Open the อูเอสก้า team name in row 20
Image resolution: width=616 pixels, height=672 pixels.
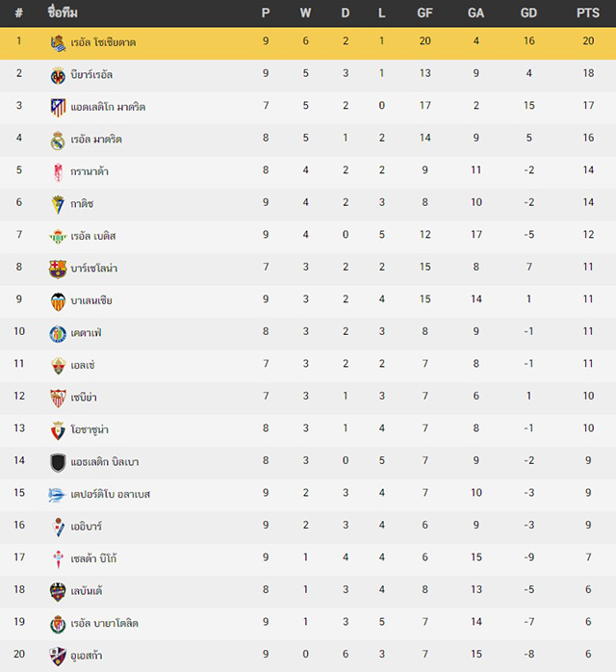point(86,656)
